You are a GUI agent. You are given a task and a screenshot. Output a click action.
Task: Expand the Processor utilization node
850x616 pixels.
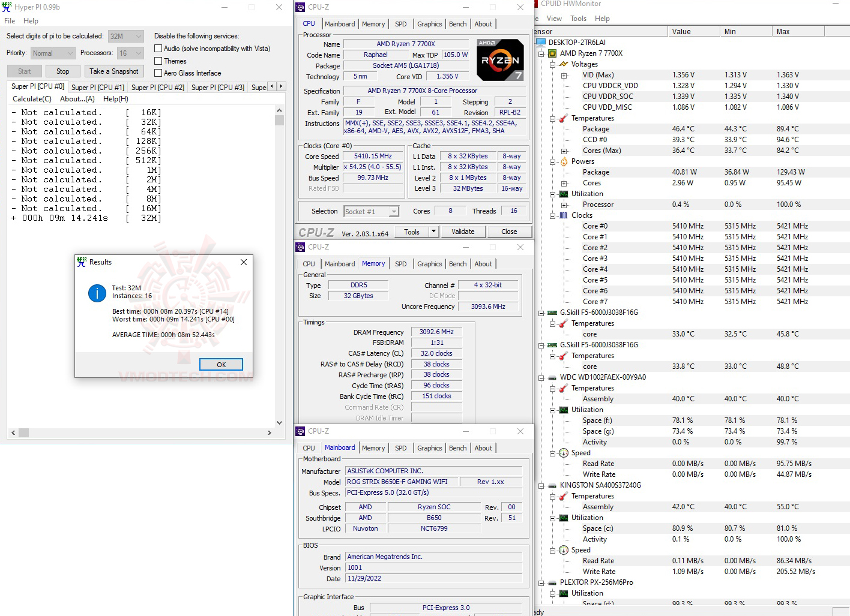[564, 205]
